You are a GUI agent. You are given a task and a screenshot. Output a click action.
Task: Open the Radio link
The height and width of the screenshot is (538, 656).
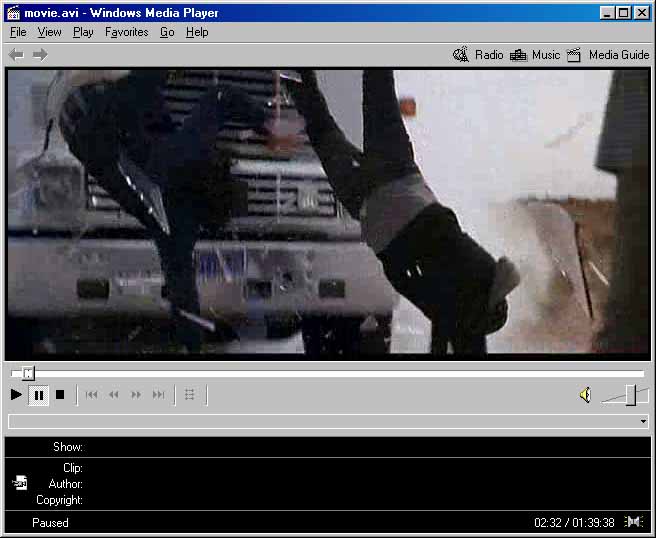click(x=489, y=55)
